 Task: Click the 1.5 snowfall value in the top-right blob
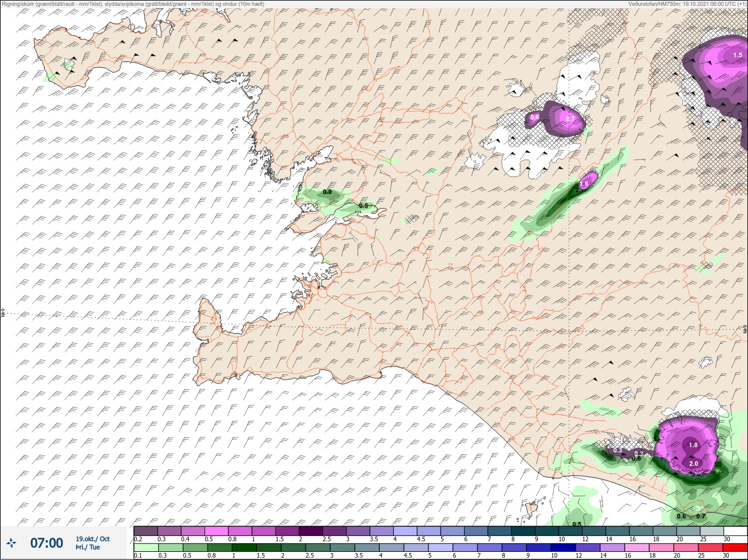(737, 55)
